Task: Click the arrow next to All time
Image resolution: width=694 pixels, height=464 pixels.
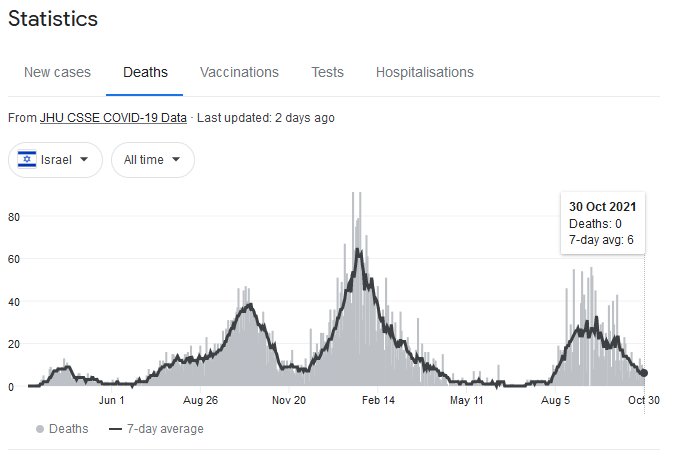Action: tap(176, 159)
